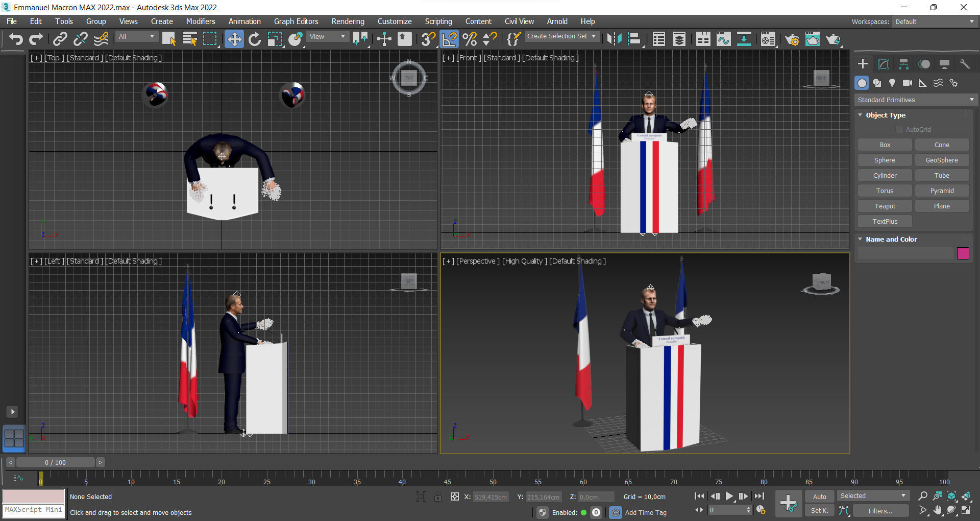Open the Motion panel tab
Image resolution: width=980 pixels, height=521 pixels.
click(924, 64)
